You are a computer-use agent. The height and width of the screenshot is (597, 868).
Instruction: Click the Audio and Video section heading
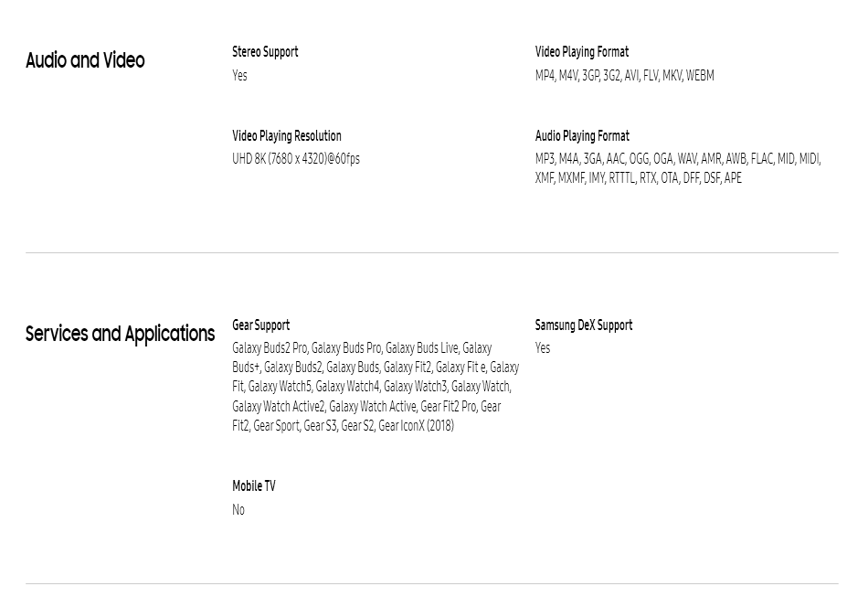[x=85, y=60]
